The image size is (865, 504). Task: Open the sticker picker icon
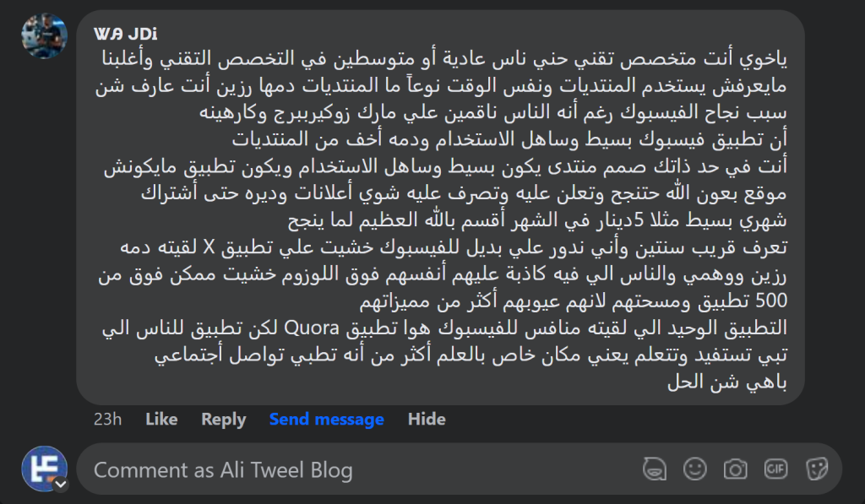coord(816,469)
